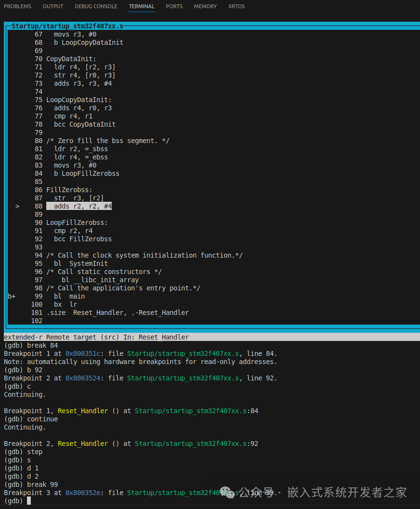This screenshot has height=509, width=420.
Task: Open the OUTPUT tab
Action: [x=53, y=6]
